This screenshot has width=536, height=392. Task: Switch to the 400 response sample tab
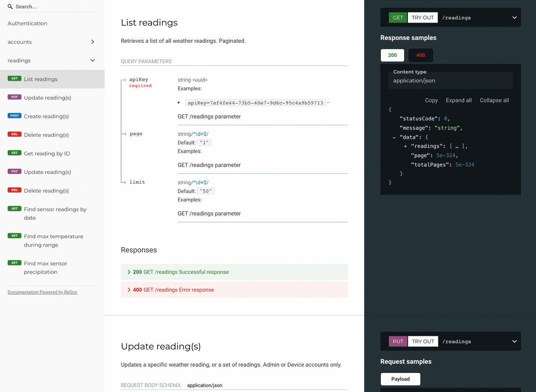tap(420, 55)
